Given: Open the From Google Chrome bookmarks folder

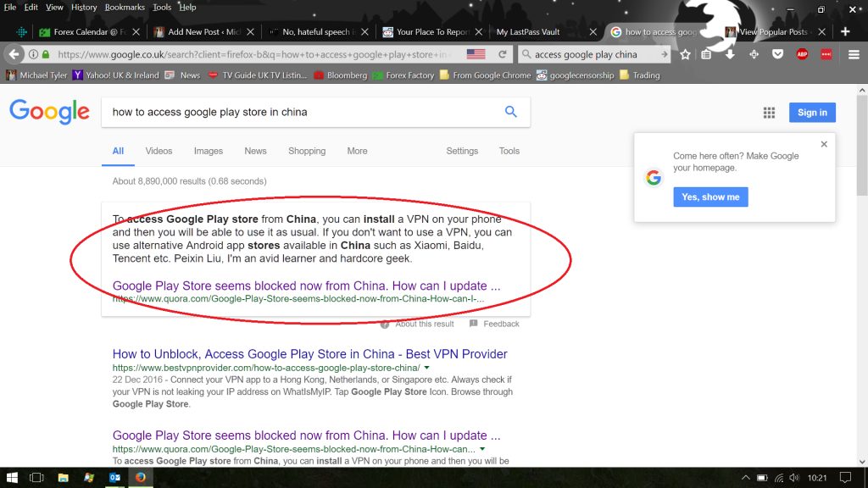Looking at the screenshot, I should point(485,75).
